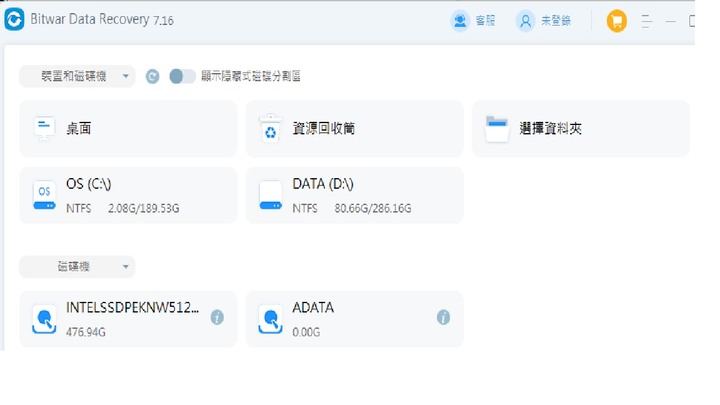Screen dimensions: 720x405
Task: Select the DATA (D:\) partition label
Action: click(x=323, y=184)
